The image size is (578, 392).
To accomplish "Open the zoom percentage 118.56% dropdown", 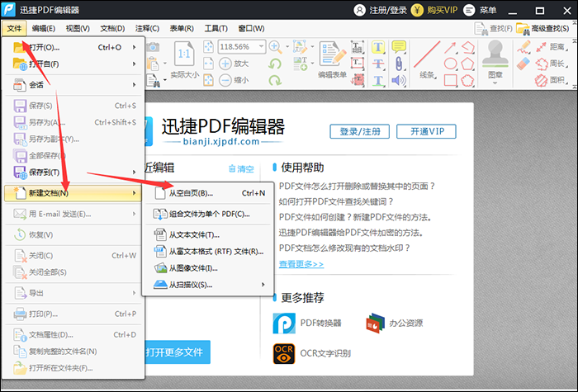I will click(261, 47).
